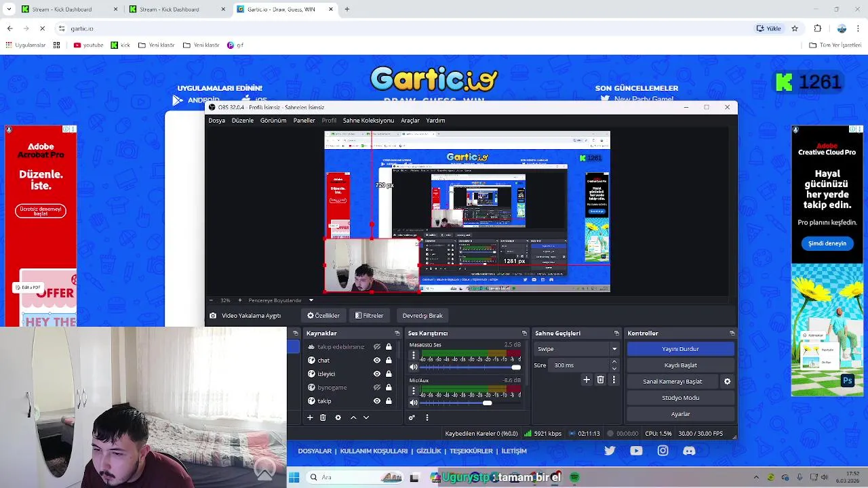Screen dimensions: 868x488
Task: Click the Sanal Kamerayı Başlat button
Action: point(672,382)
